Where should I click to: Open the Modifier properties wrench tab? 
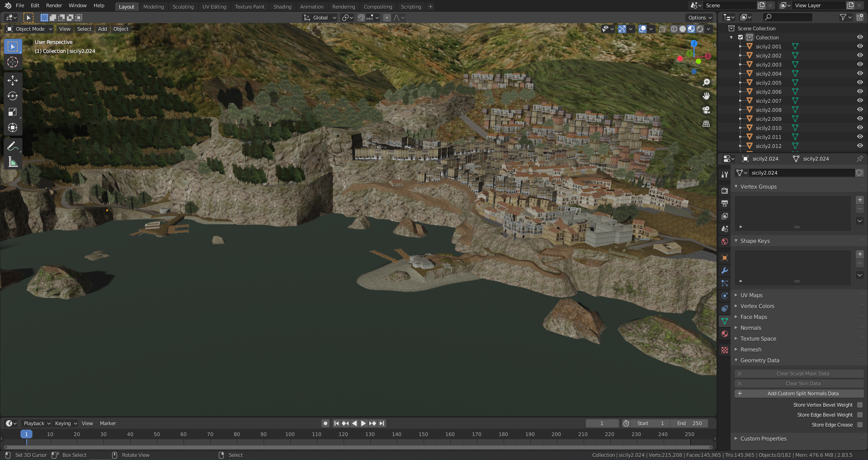[x=725, y=270]
